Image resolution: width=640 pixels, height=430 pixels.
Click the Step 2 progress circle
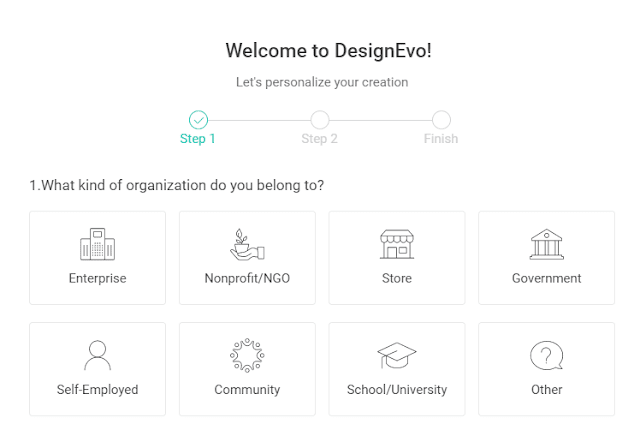click(x=320, y=120)
